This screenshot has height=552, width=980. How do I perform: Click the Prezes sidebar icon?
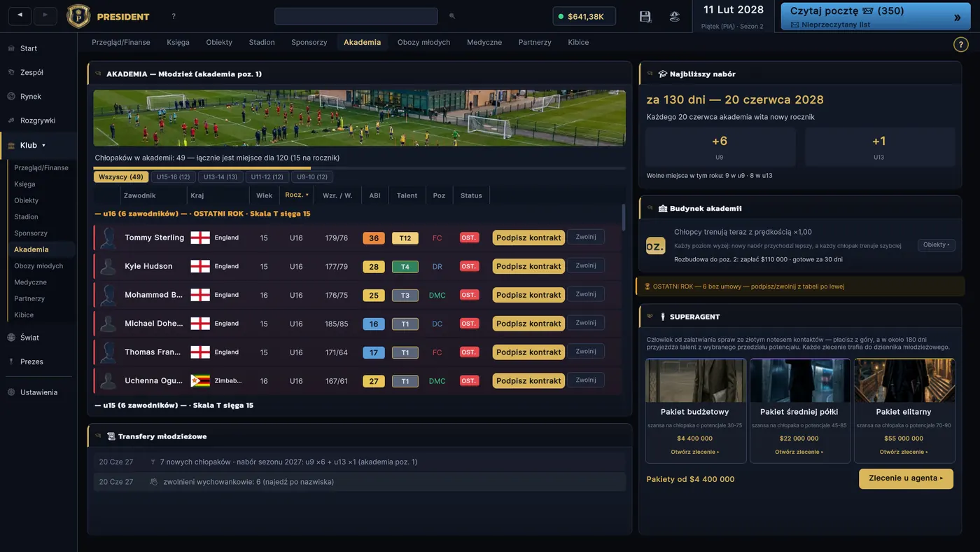coord(11,361)
